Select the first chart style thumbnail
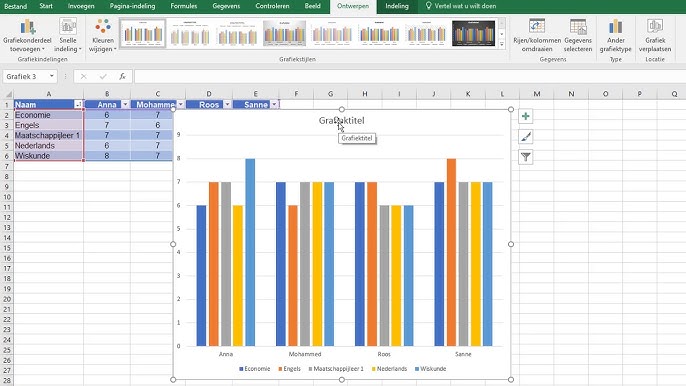The width and height of the screenshot is (686, 386). click(143, 33)
